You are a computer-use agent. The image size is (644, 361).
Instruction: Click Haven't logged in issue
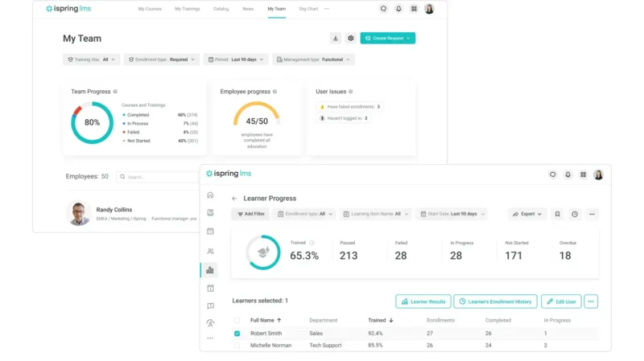pos(344,118)
